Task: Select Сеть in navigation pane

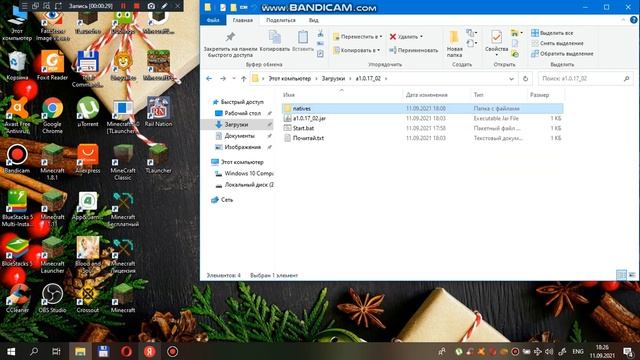Action: pos(227,200)
